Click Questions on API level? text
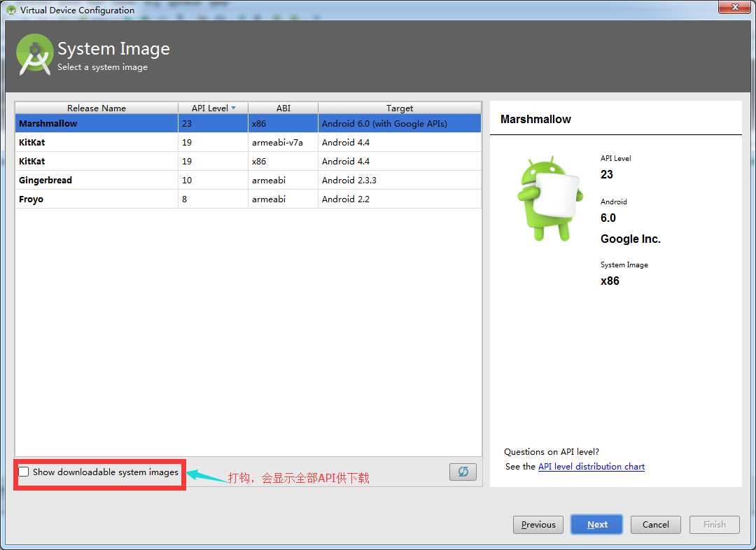This screenshot has width=756, height=550. point(552,451)
